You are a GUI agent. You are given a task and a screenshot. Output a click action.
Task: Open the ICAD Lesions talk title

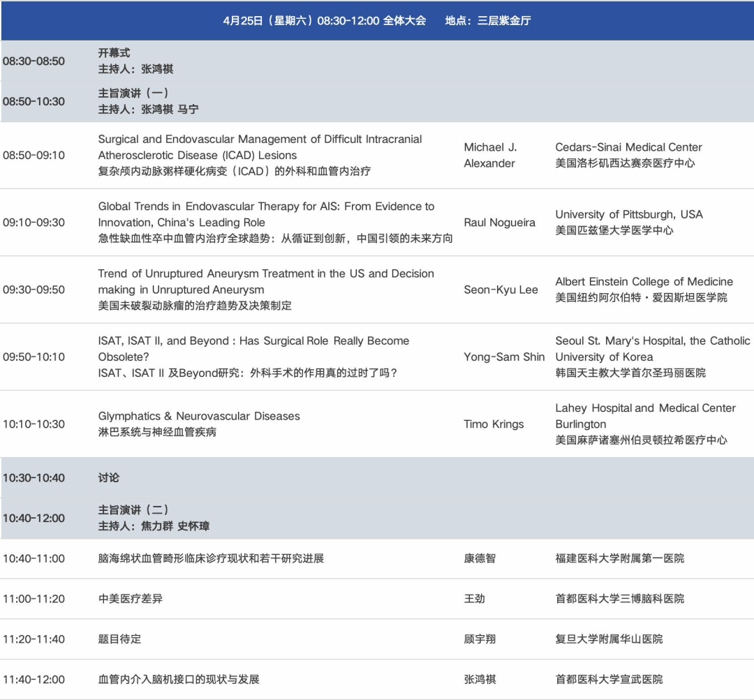coord(260,147)
